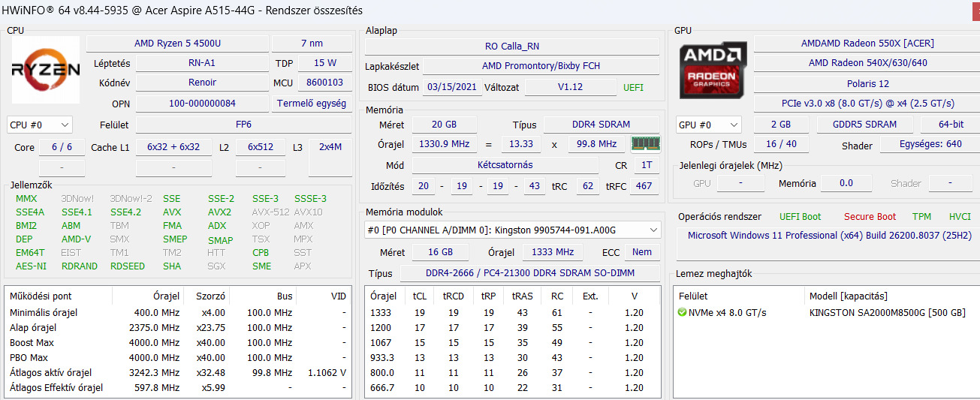
Task: Click the 1333 timing table row
Action: (512, 312)
